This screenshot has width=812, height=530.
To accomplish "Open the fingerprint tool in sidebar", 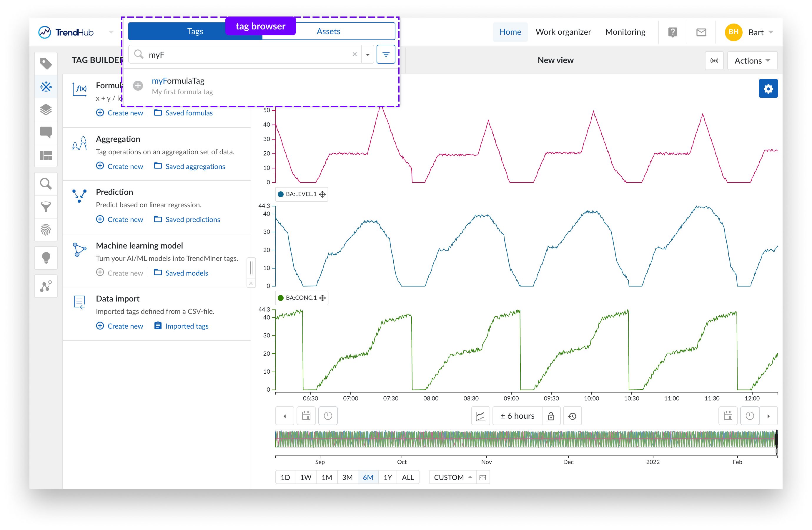I will (46, 230).
